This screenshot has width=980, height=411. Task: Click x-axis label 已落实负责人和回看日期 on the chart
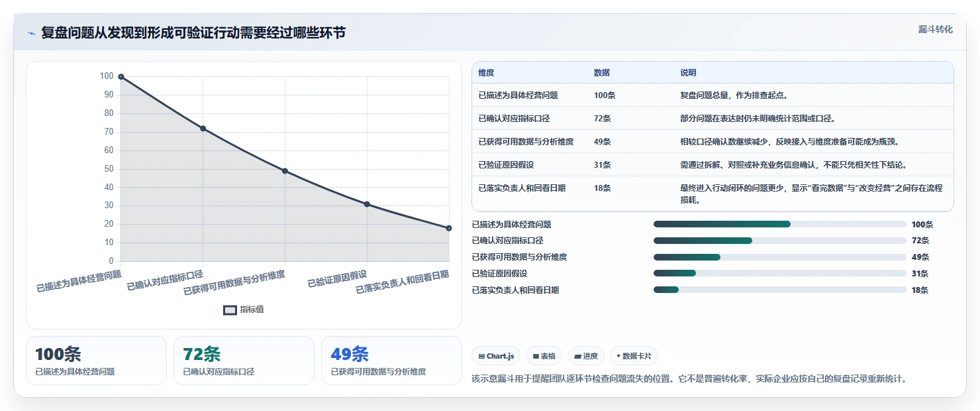pyautogui.click(x=403, y=282)
